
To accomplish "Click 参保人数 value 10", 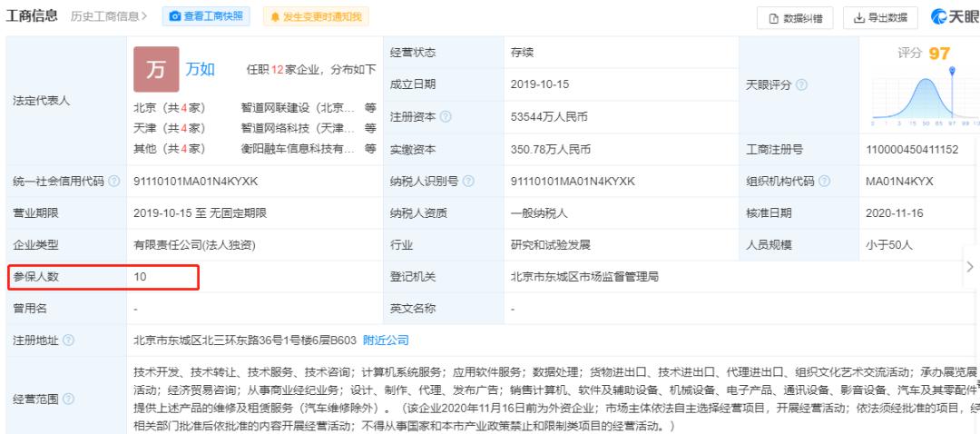I will pos(140,276).
